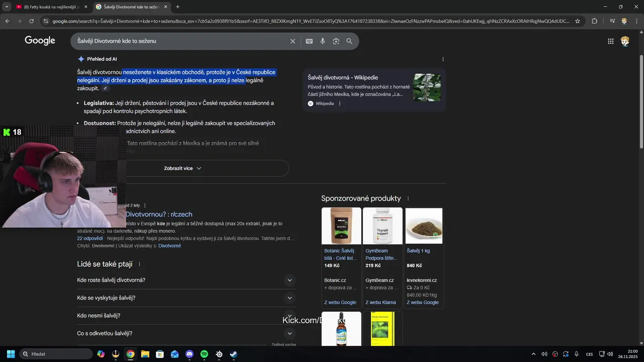
Task: Open 'Sponzorované produkty' info menu
Action: (x=408, y=199)
